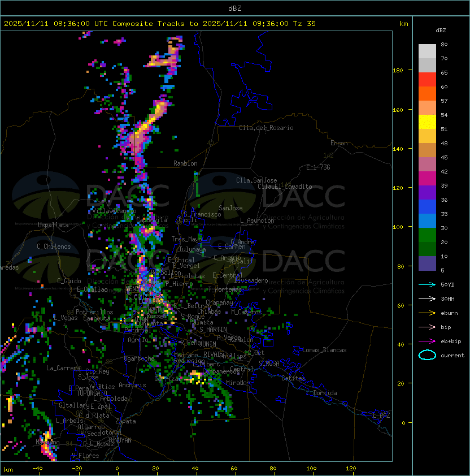Click the 'Uspallata' map label
The image size is (470, 476).
(53, 225)
